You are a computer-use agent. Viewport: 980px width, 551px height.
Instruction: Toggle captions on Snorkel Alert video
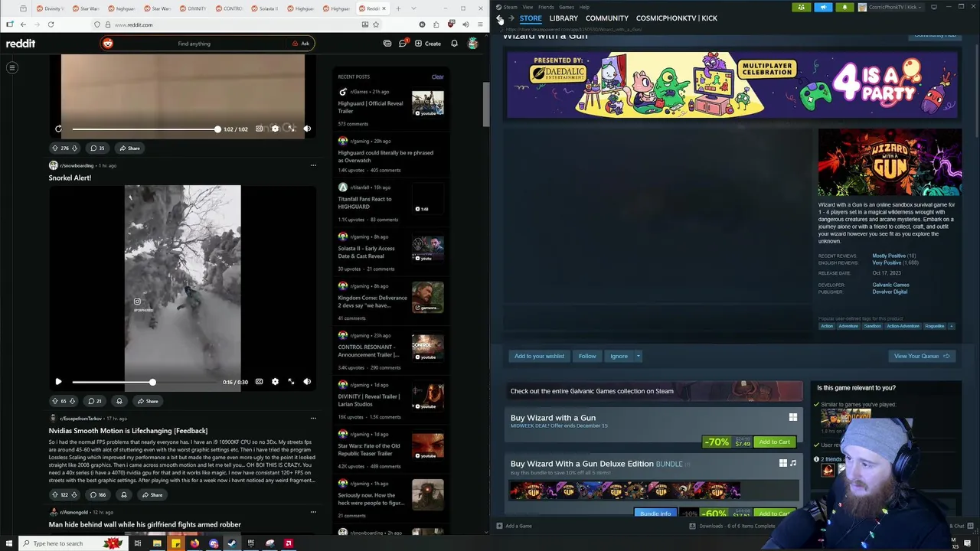(259, 381)
